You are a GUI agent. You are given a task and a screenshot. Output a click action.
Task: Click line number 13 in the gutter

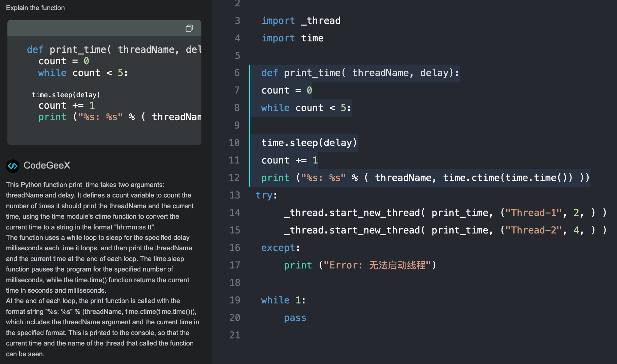(x=235, y=195)
